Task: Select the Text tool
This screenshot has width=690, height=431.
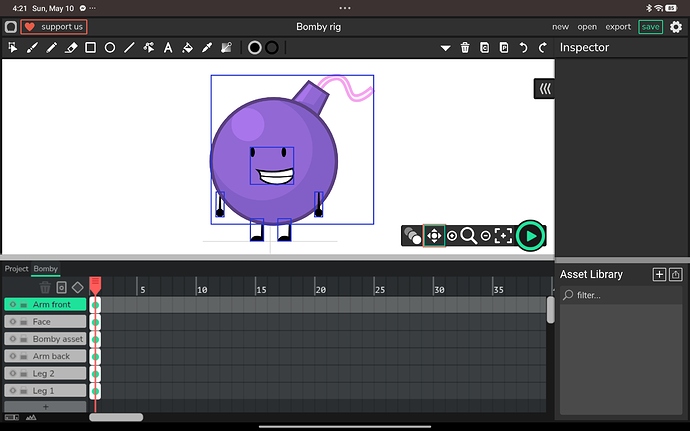Action: [168, 48]
